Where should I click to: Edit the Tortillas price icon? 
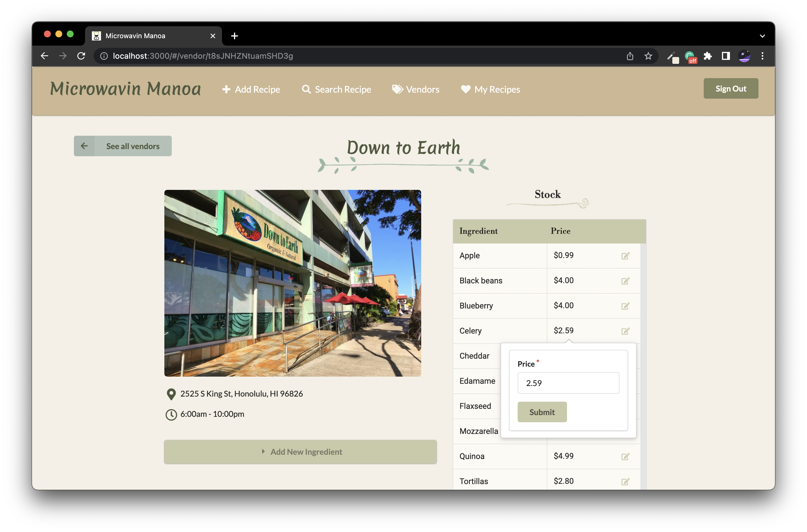click(625, 482)
